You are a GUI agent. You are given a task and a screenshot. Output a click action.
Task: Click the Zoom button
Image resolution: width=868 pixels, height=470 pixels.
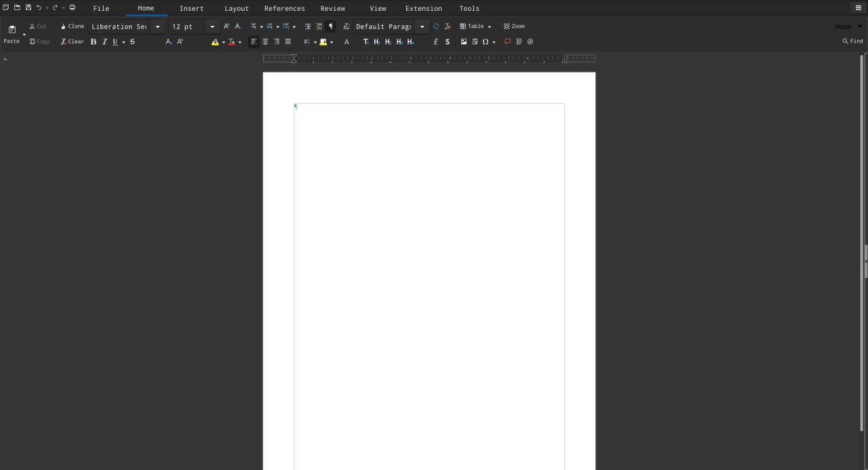[x=514, y=26]
